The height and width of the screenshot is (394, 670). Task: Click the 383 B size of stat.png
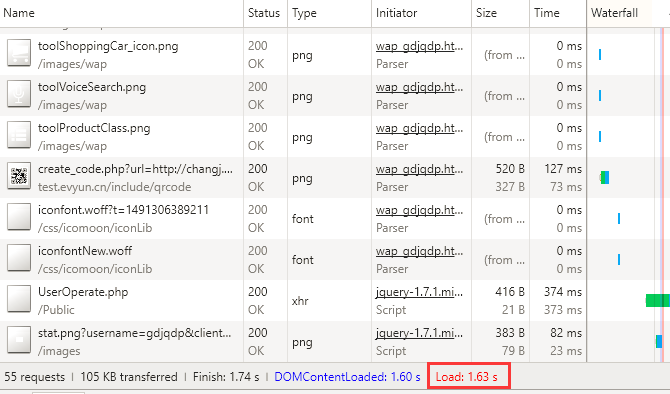(510, 333)
